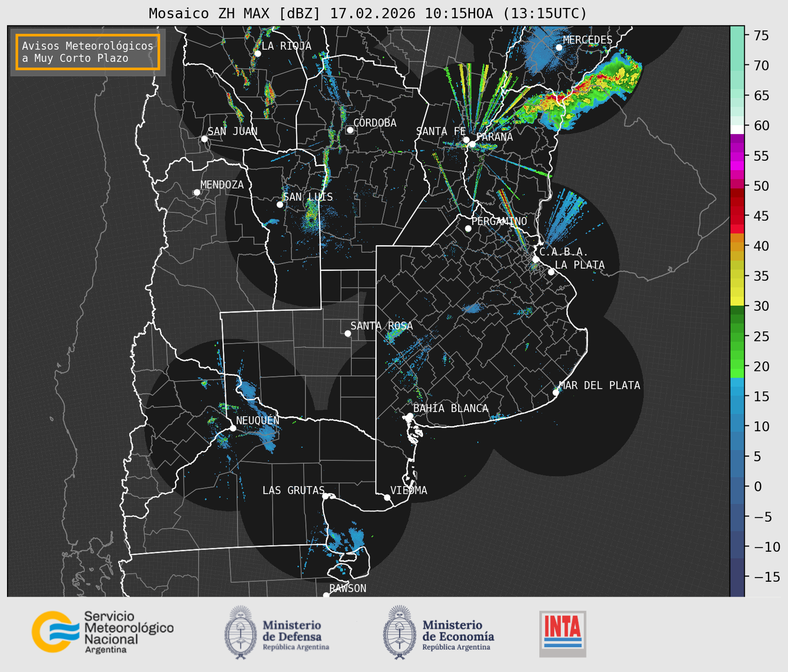Click the SAN JUAN city marker dot

click(204, 139)
